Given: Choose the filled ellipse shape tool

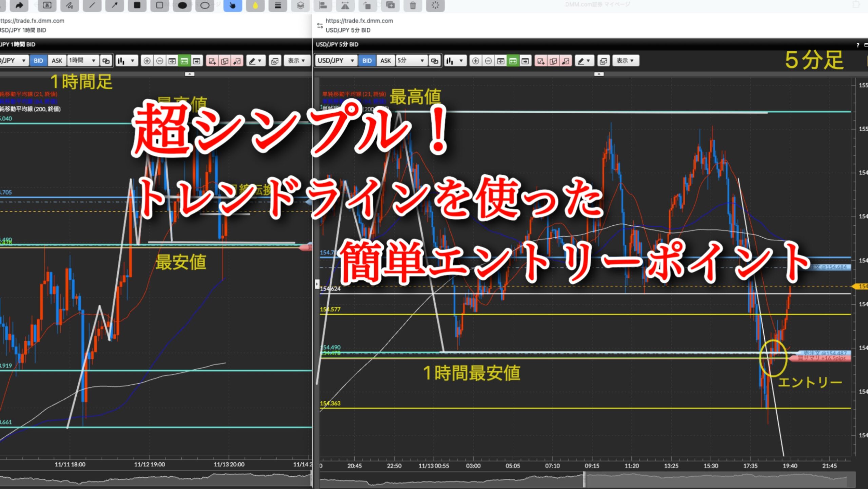Looking at the screenshot, I should point(182,5).
